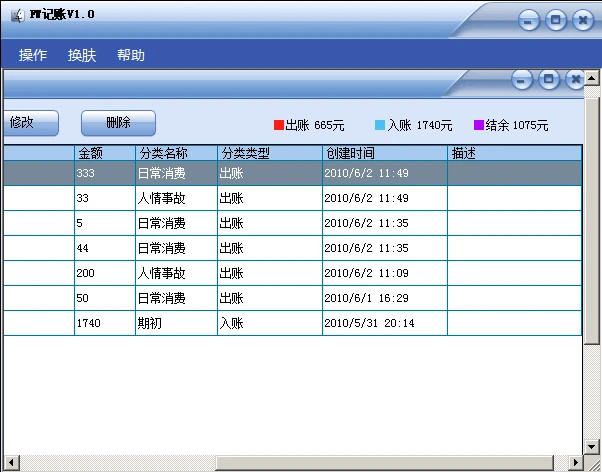Click the purple 结余 color swatch
This screenshot has height=472, width=602.
pyautogui.click(x=479, y=125)
